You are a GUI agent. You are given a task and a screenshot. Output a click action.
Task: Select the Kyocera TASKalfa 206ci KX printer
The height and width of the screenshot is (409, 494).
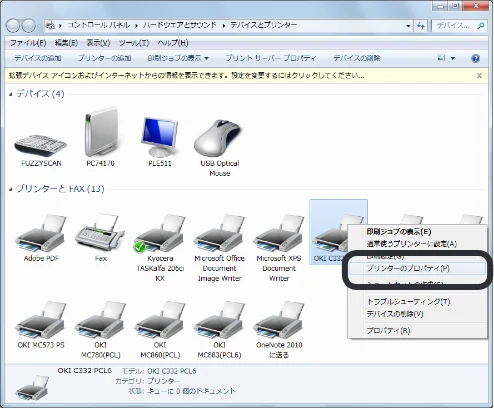(160, 233)
